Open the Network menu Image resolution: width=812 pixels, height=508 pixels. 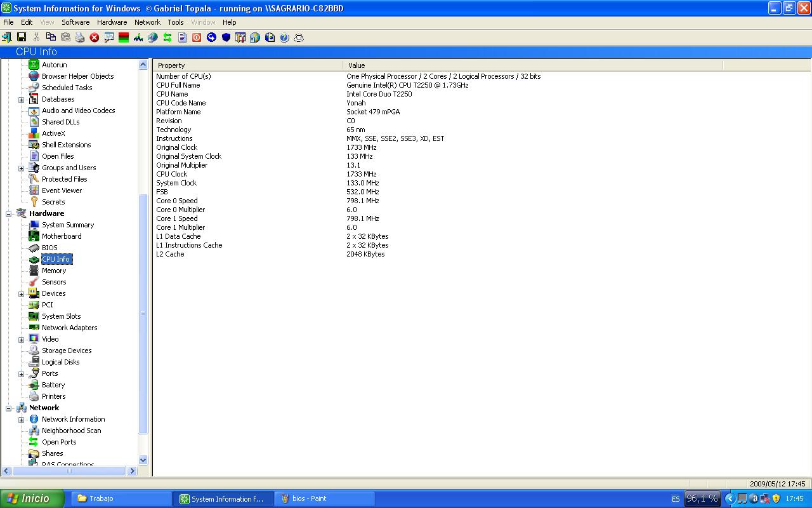[x=147, y=22]
